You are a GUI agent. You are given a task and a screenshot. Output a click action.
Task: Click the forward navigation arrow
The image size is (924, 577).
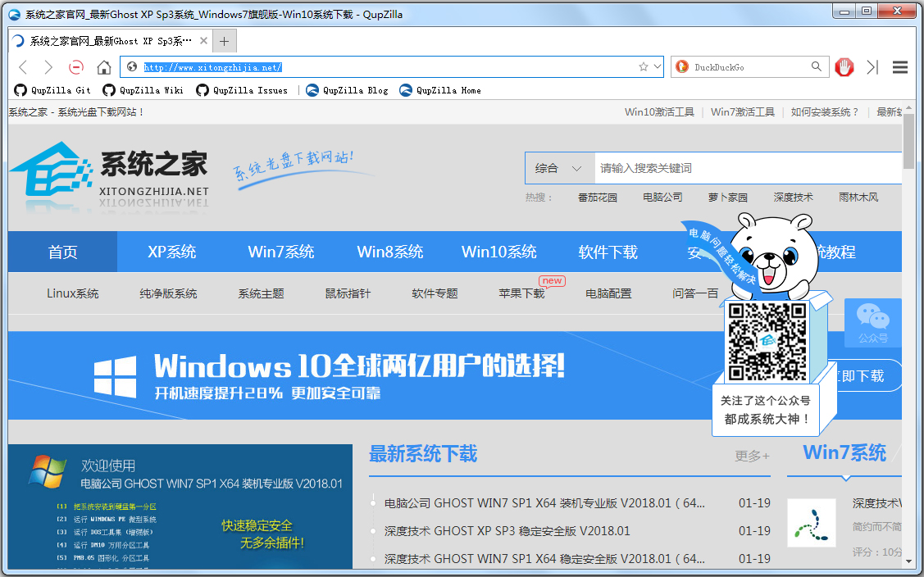pos(48,67)
